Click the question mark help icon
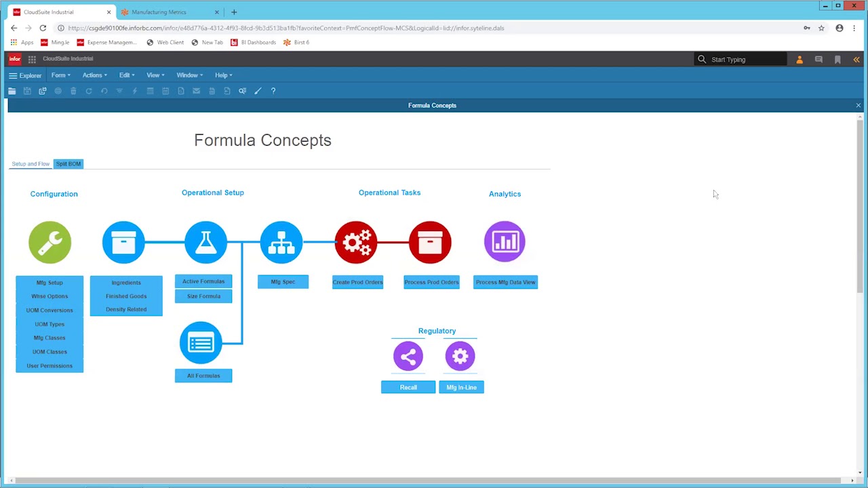The image size is (868, 488). click(273, 91)
